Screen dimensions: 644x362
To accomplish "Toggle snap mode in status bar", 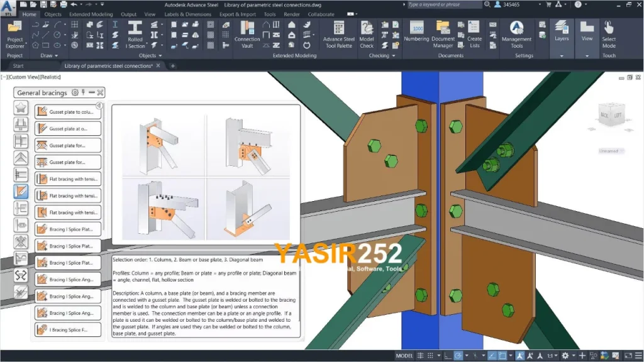I will (x=430, y=356).
